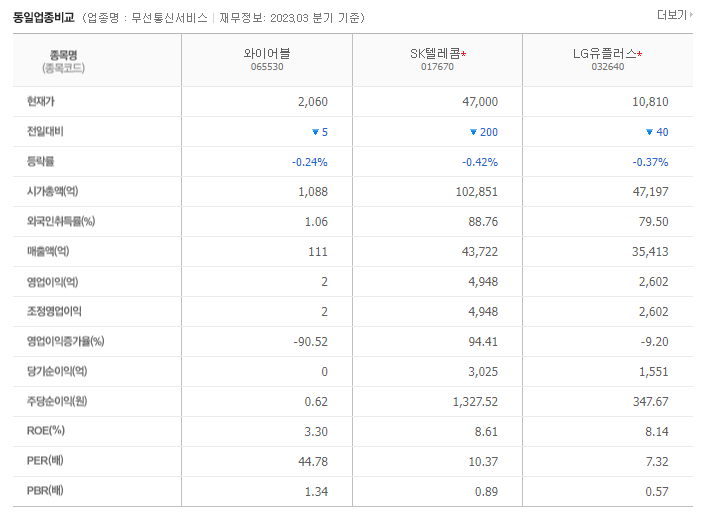701x512 pixels.
Task: Select PBR value 0.89
Action: pos(486,492)
